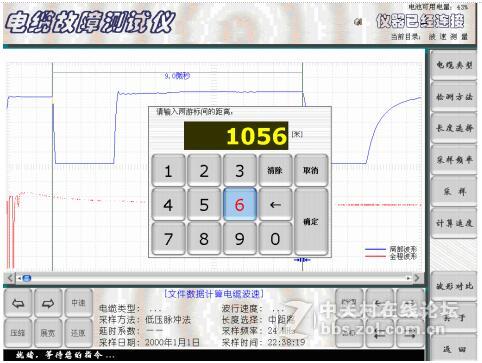Confirm the distance with the 确定 key

(311, 222)
